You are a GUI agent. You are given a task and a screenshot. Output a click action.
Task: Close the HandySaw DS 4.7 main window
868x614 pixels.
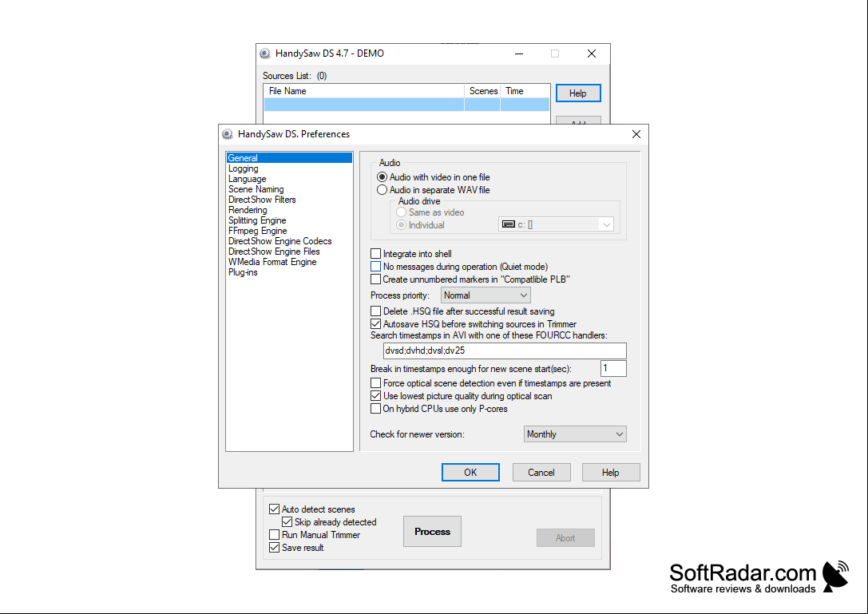(591, 53)
